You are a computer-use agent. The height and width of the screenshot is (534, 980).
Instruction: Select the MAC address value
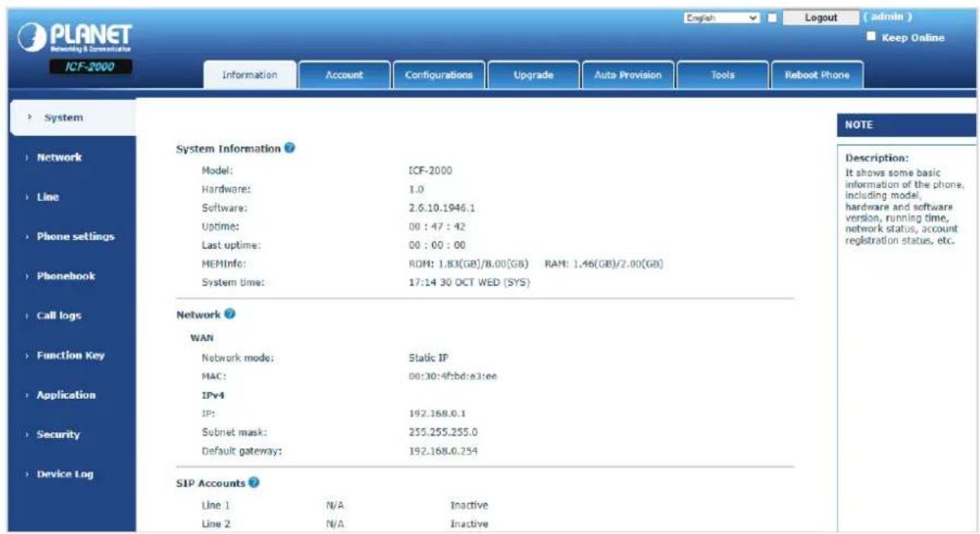[453, 376]
